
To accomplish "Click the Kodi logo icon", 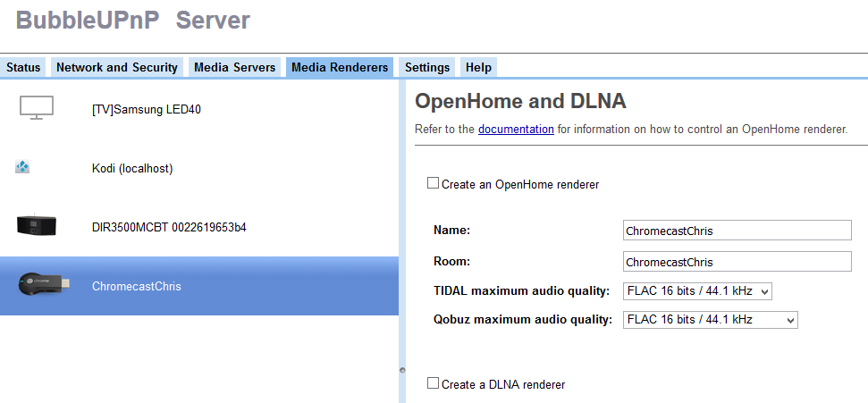I will pyautogui.click(x=23, y=167).
